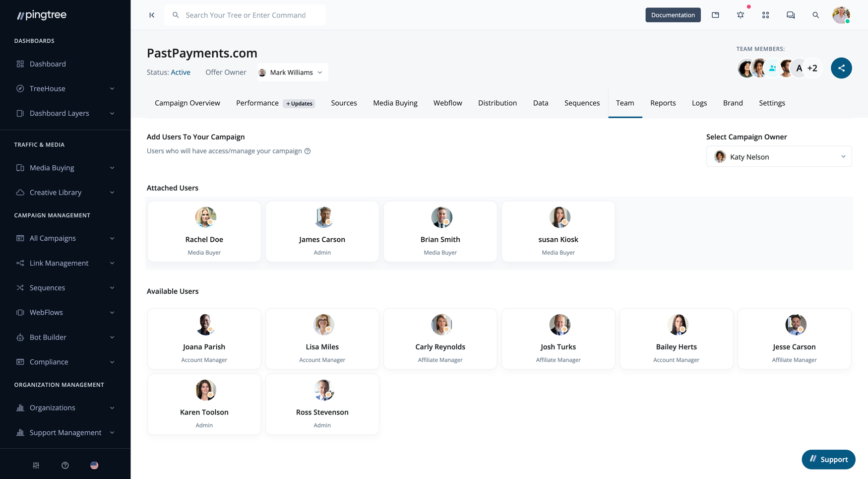Screen dimensions: 868x479
Task: Click the Dashboard sidebar icon
Action: point(20,64)
